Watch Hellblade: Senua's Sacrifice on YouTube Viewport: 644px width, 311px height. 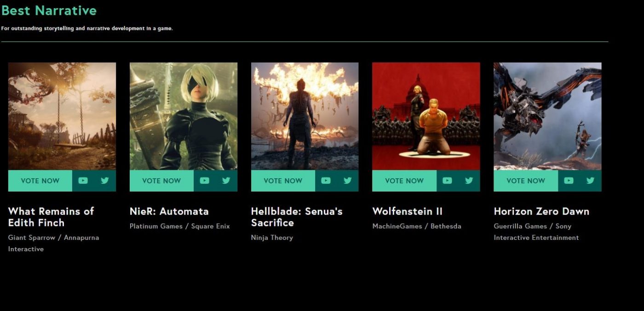326,181
